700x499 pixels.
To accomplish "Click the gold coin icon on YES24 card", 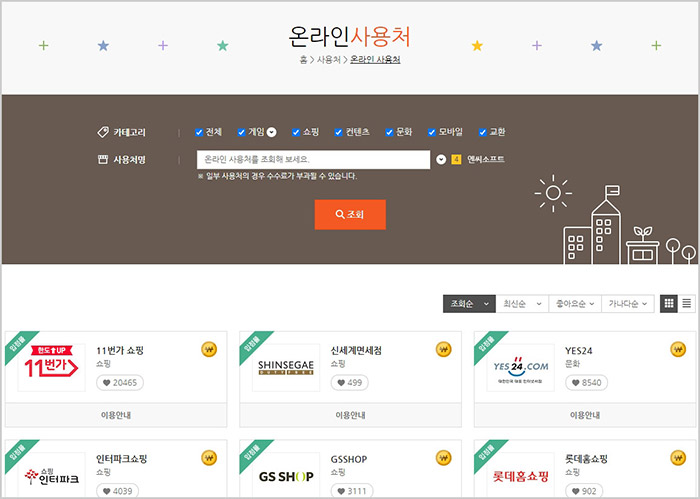I will pos(678,349).
